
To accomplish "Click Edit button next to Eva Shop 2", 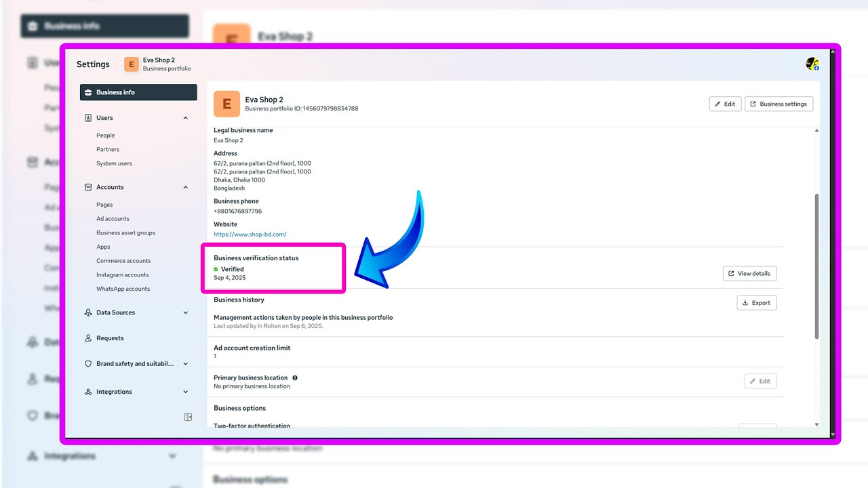I will 725,104.
